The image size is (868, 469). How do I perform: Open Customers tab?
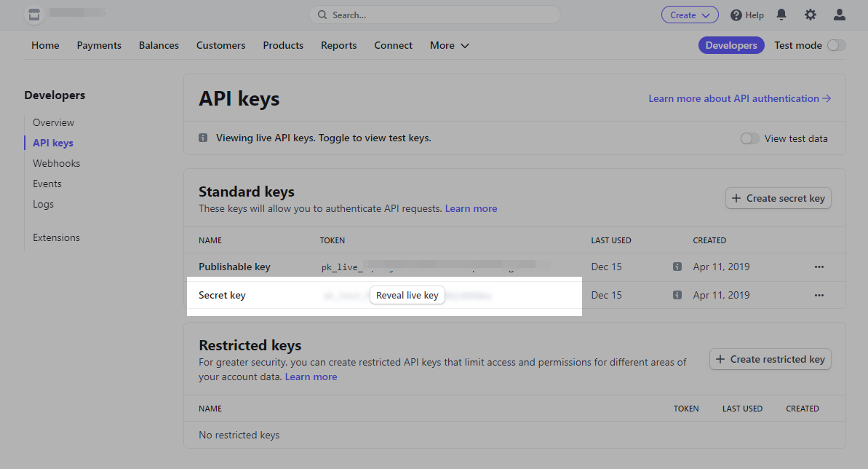(221, 45)
